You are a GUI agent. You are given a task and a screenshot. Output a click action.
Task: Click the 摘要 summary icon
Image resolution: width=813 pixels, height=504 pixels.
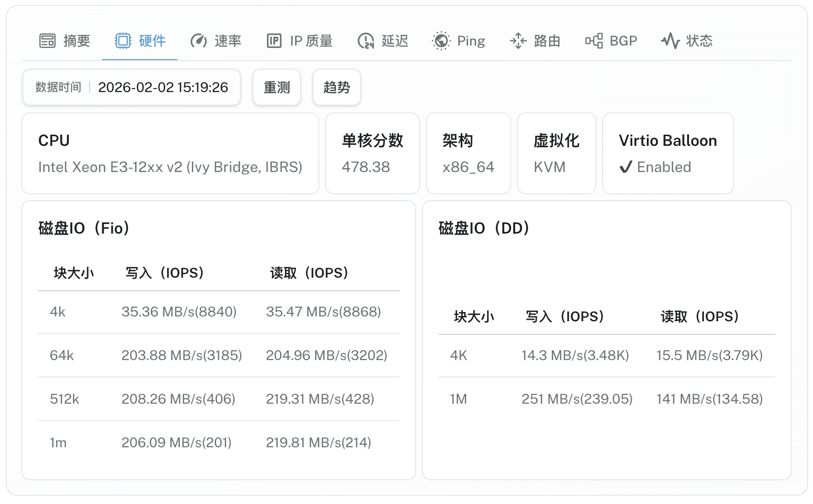pyautogui.click(x=47, y=41)
